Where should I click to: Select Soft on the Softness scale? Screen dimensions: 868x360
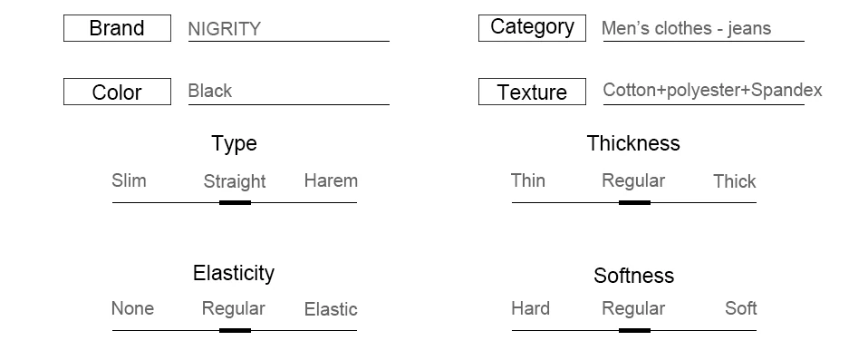tap(740, 308)
